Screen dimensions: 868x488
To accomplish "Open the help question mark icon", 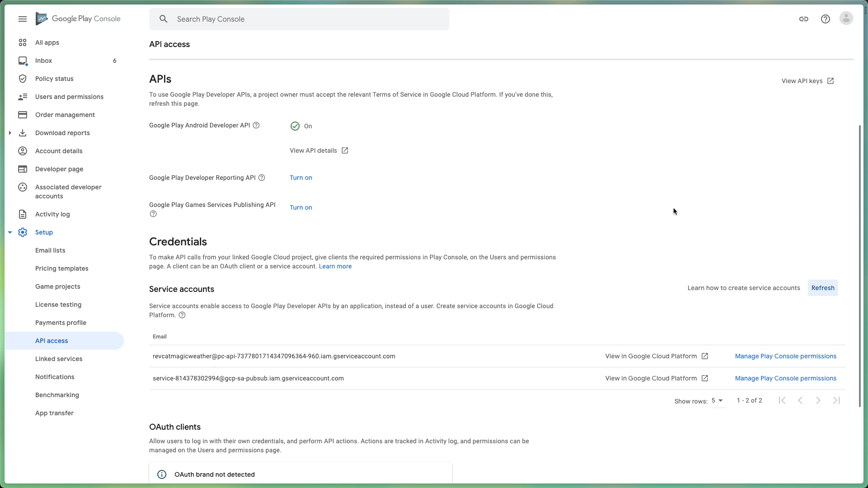I will tap(825, 19).
